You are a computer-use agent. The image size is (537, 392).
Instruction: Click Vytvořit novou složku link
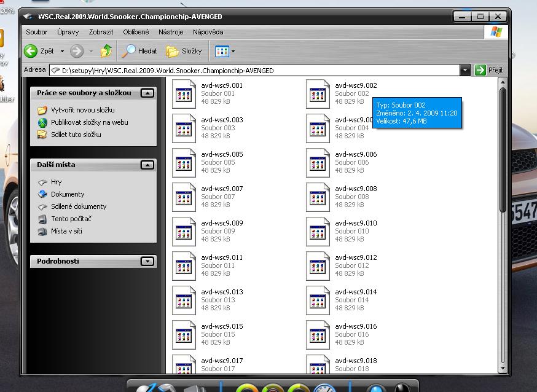pos(83,110)
